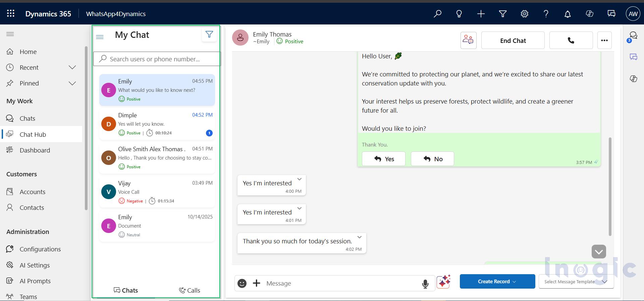Image resolution: width=644 pixels, height=301 pixels.
Task: Open the notifications bell
Action: (x=568, y=14)
